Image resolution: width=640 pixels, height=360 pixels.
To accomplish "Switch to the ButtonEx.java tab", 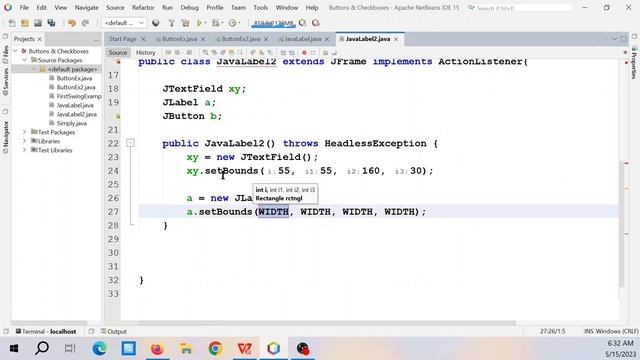I will coord(179,39).
